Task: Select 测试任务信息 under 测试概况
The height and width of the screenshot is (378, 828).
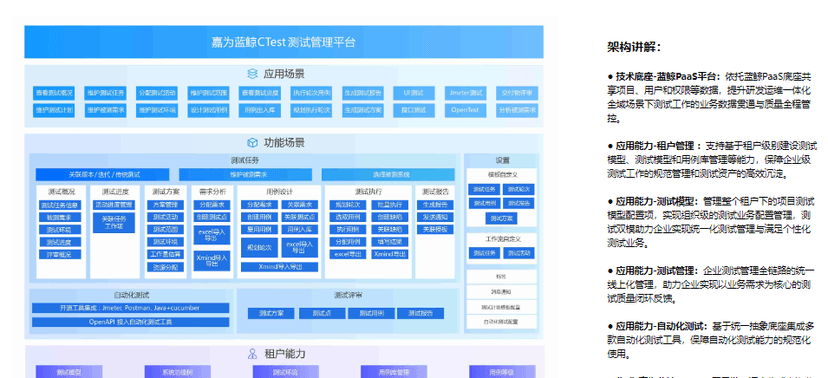Action: tap(60, 205)
